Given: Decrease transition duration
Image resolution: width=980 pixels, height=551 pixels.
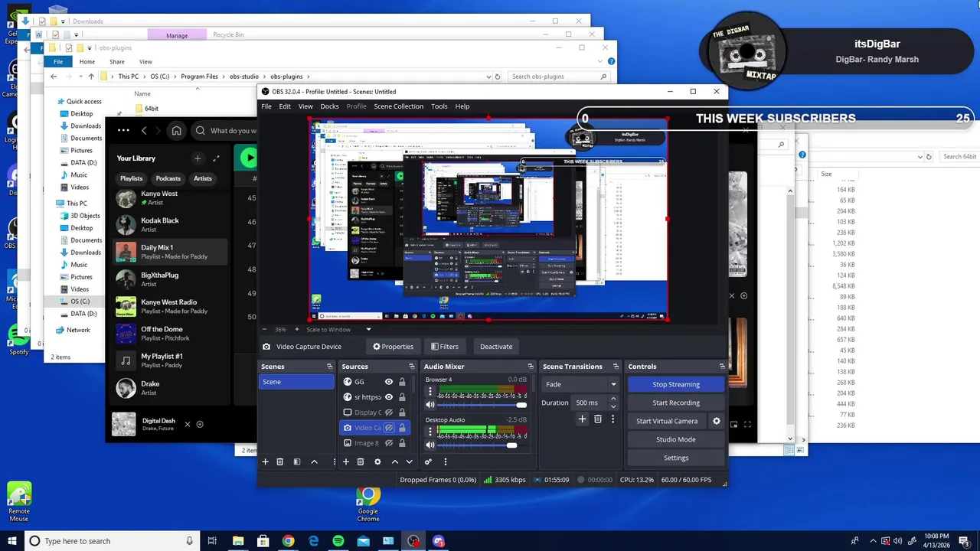Looking at the screenshot, I should (613, 406).
